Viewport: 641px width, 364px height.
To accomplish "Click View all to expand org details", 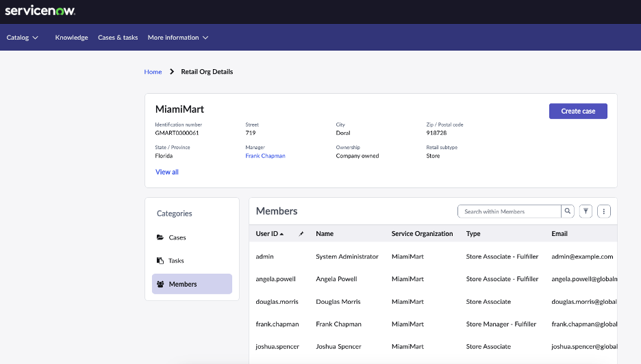I will [x=167, y=172].
